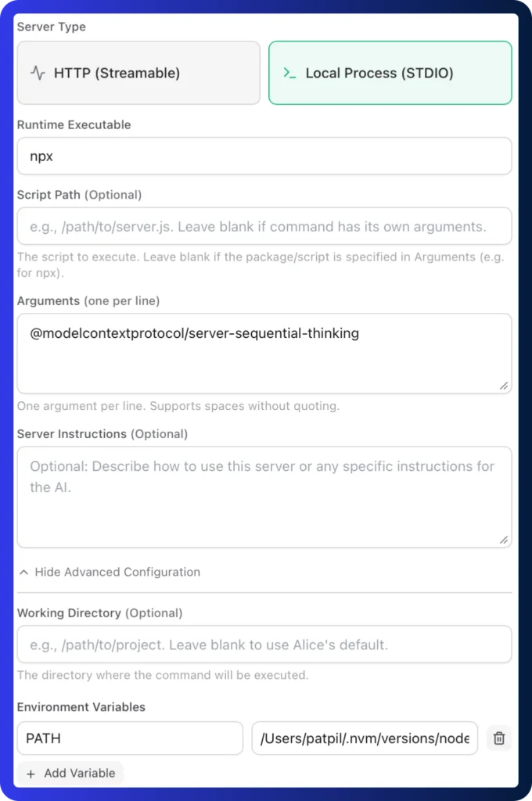Click the Server Instructions text area
This screenshot has width=532, height=801.
[x=264, y=497]
